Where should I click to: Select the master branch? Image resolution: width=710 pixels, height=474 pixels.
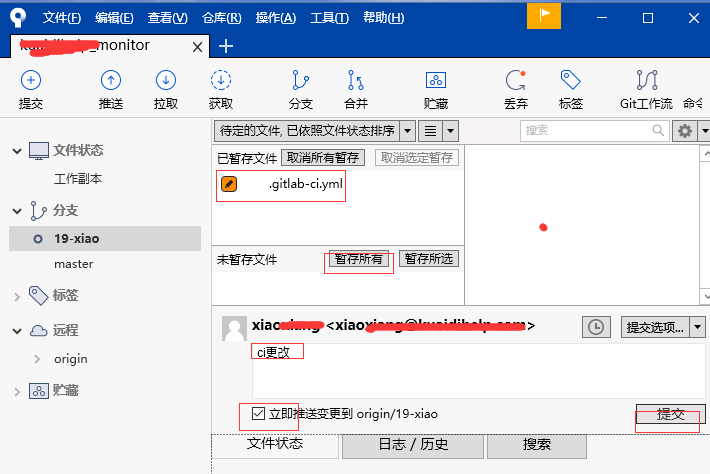[73, 264]
